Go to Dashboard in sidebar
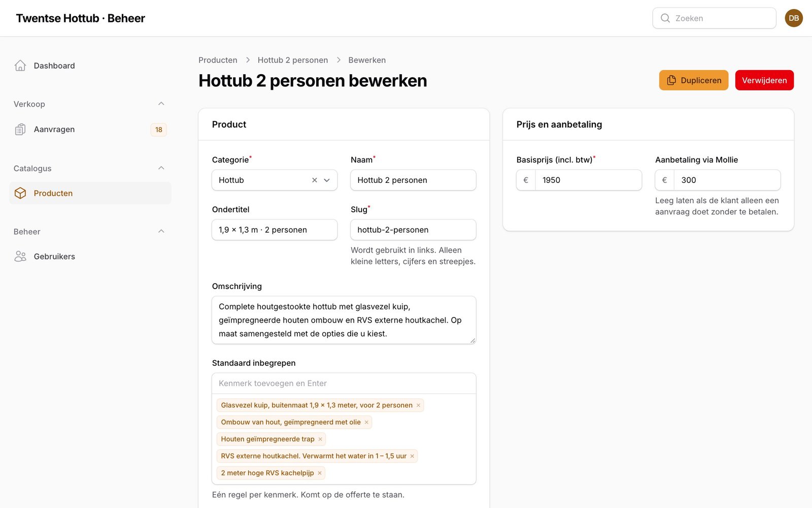 pyautogui.click(x=90, y=66)
